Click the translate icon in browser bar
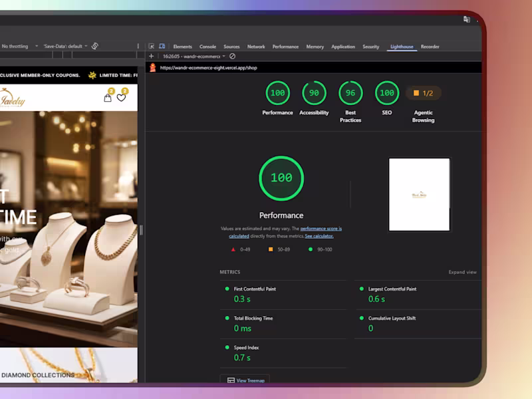532x399 pixels. 467,19
